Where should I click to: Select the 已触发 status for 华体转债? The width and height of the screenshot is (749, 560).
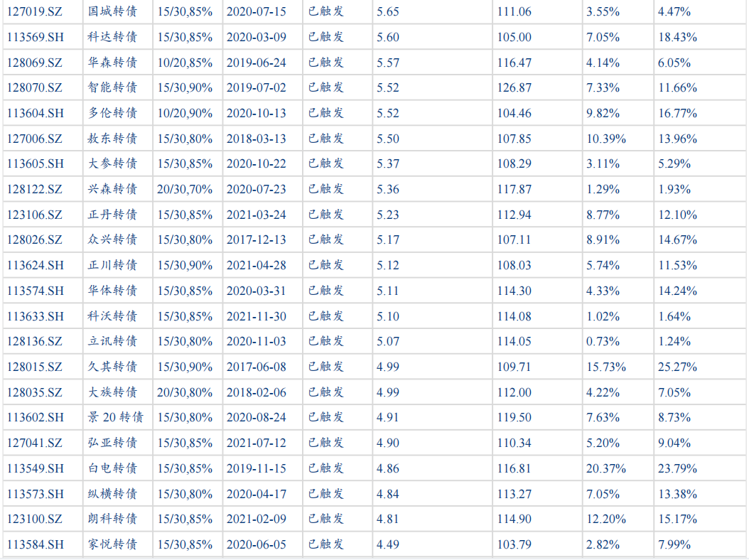325,291
